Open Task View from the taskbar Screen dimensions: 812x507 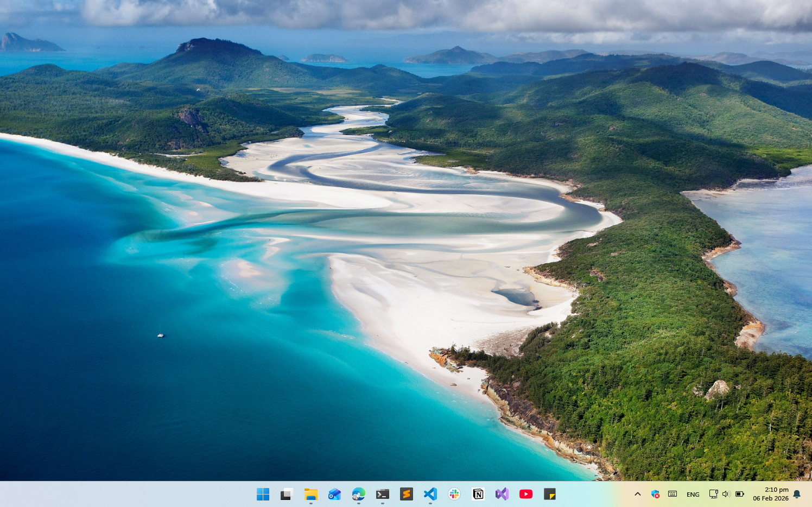[287, 494]
